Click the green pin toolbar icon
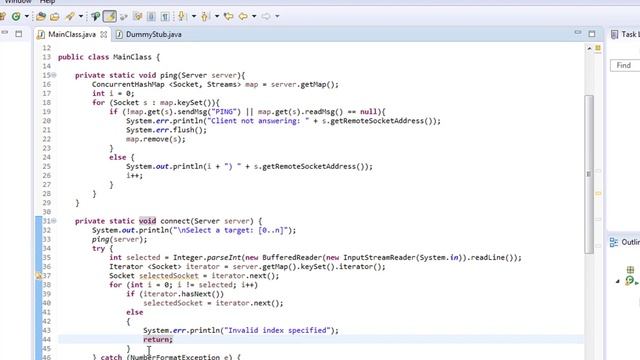Screen dimensions: 640x360 (96, 16)
